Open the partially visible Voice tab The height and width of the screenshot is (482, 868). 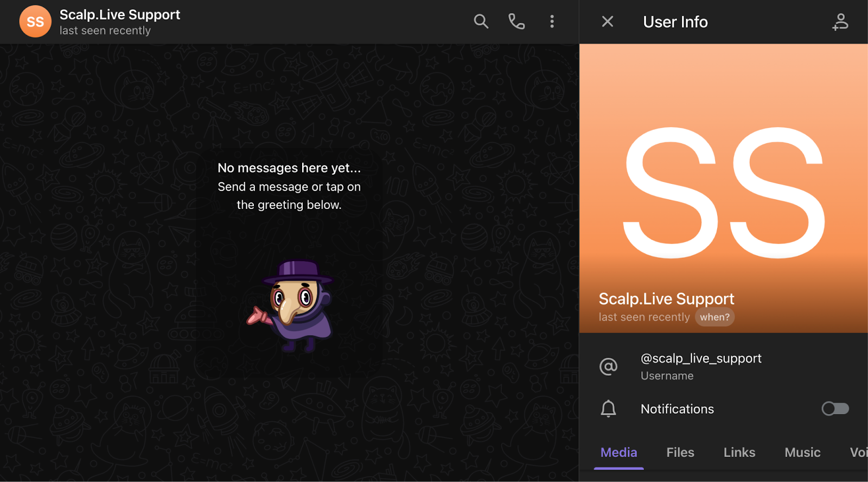[858, 452]
